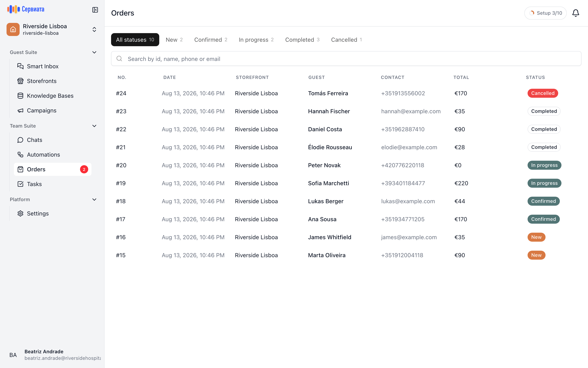This screenshot has width=588, height=368.
Task: Click the Tasks checkbox icon
Action: pos(20,184)
